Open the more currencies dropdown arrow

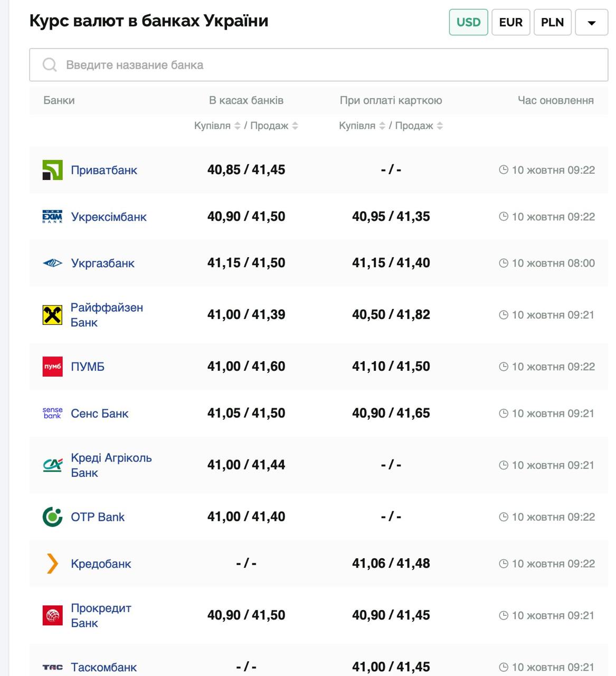pos(591,23)
